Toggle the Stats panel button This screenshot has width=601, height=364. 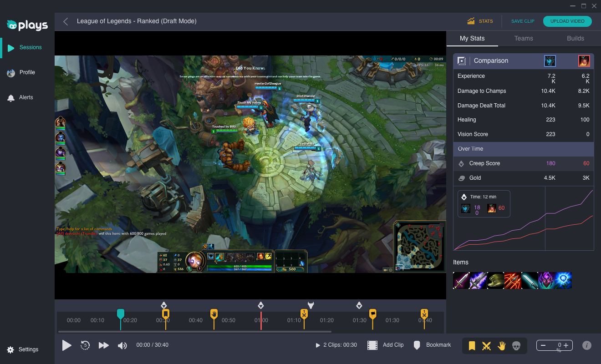point(480,21)
